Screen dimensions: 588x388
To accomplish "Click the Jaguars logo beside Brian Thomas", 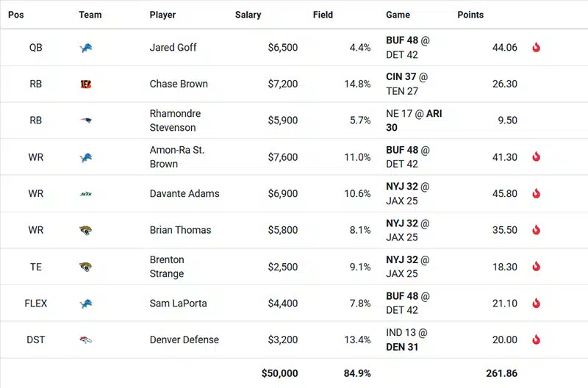I will click(x=87, y=230).
